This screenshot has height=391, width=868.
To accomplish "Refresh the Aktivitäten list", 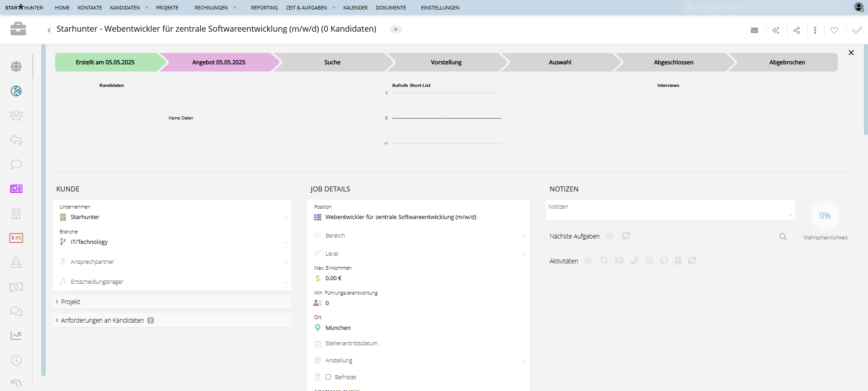I will tap(692, 261).
